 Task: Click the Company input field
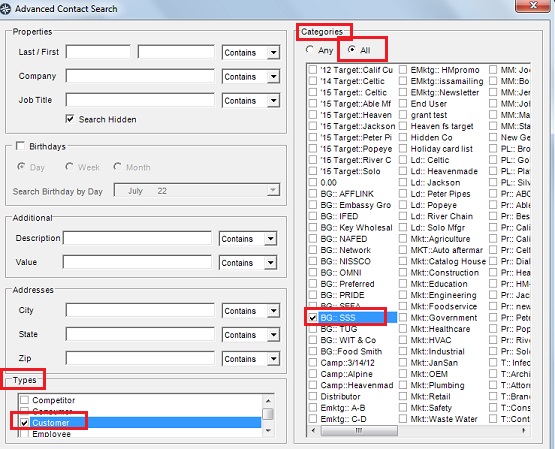pos(140,76)
